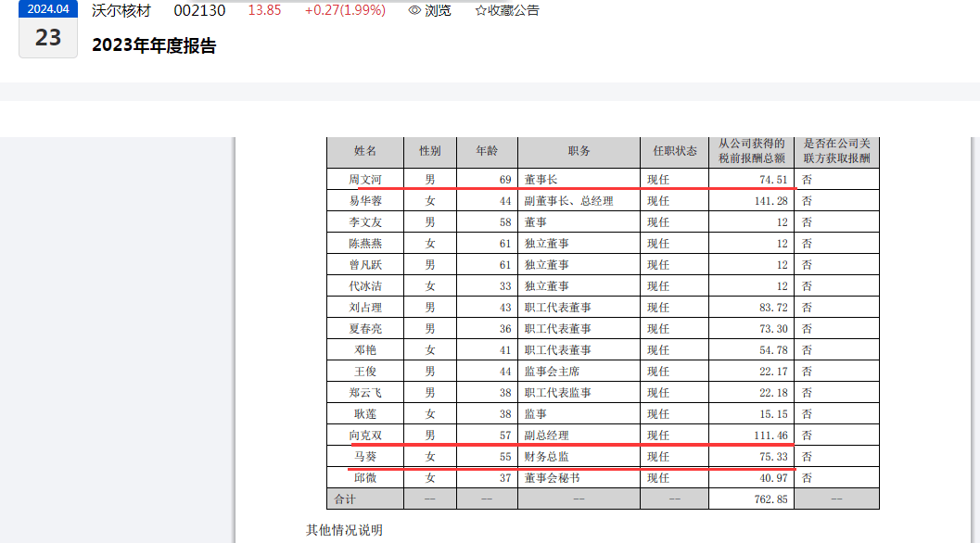Image resolution: width=980 pixels, height=543 pixels.
Task: Select the name 邱微
Action: (x=365, y=478)
